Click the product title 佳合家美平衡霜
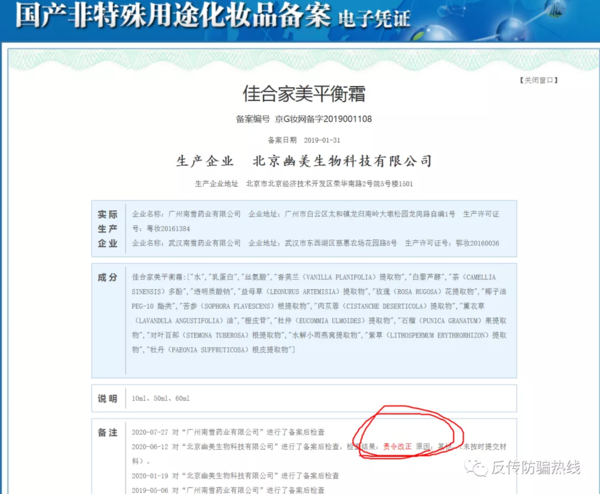600x494 pixels. (299, 95)
